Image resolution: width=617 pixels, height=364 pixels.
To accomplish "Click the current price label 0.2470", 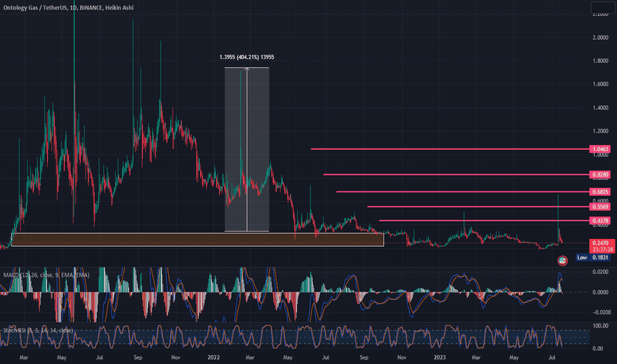I will [602, 243].
